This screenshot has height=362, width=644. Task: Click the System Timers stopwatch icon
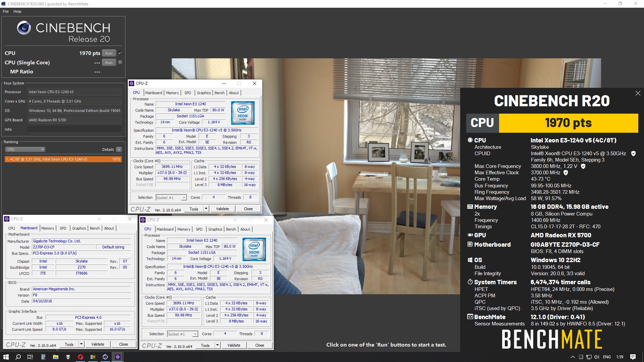tap(470, 282)
